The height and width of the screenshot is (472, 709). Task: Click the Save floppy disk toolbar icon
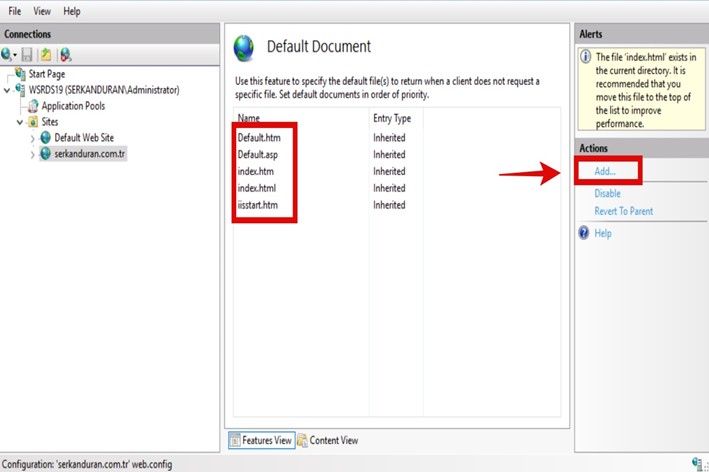pos(27,55)
